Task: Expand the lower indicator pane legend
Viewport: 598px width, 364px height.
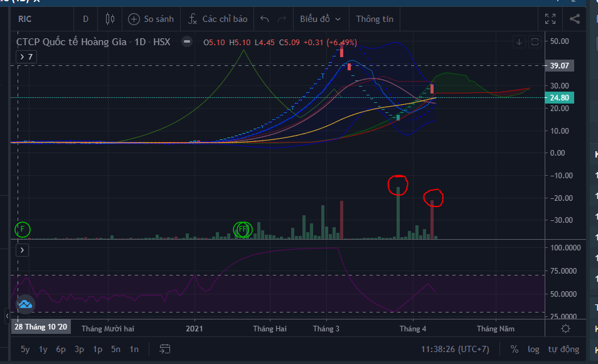Action: (22, 250)
